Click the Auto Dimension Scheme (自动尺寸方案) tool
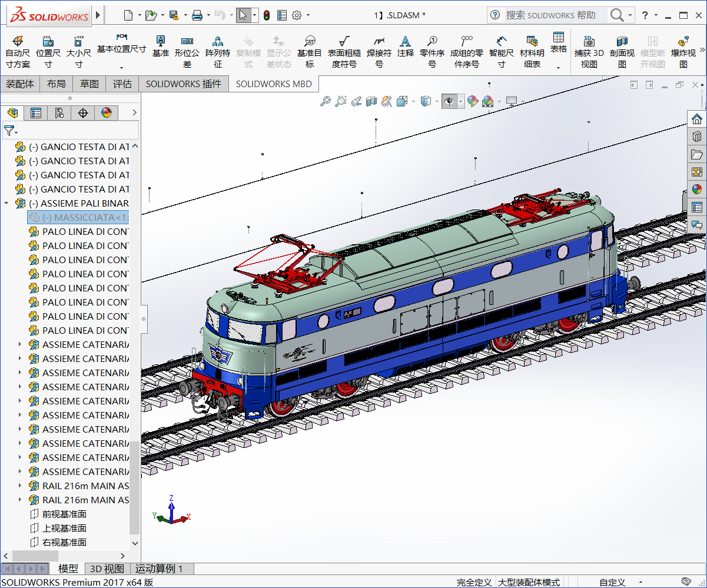The image size is (707, 588). tap(18, 51)
